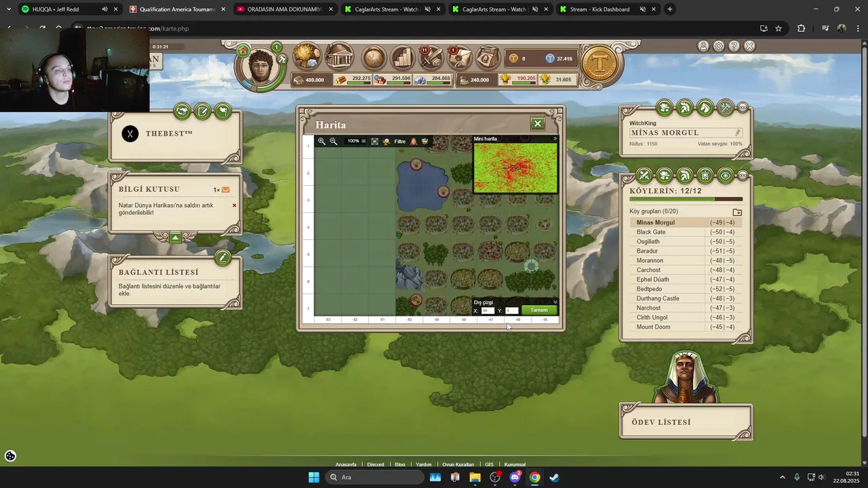Open the Windows Start menu
The height and width of the screenshot is (488, 868).
[x=314, y=477]
